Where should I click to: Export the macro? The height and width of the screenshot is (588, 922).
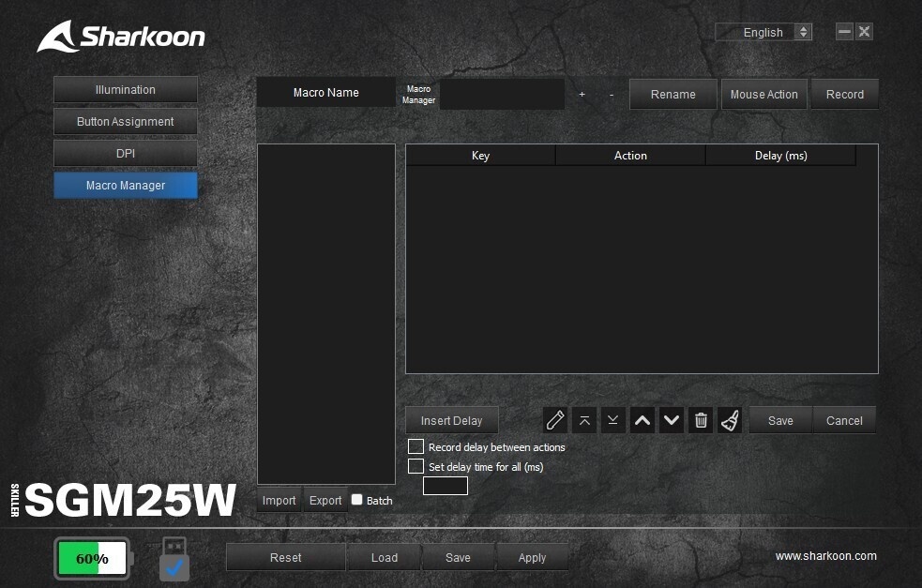coord(325,501)
